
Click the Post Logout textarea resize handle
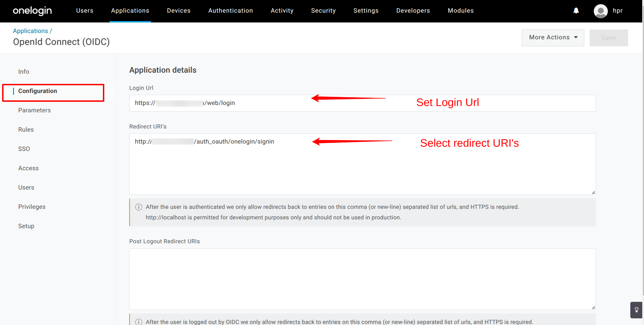click(593, 307)
